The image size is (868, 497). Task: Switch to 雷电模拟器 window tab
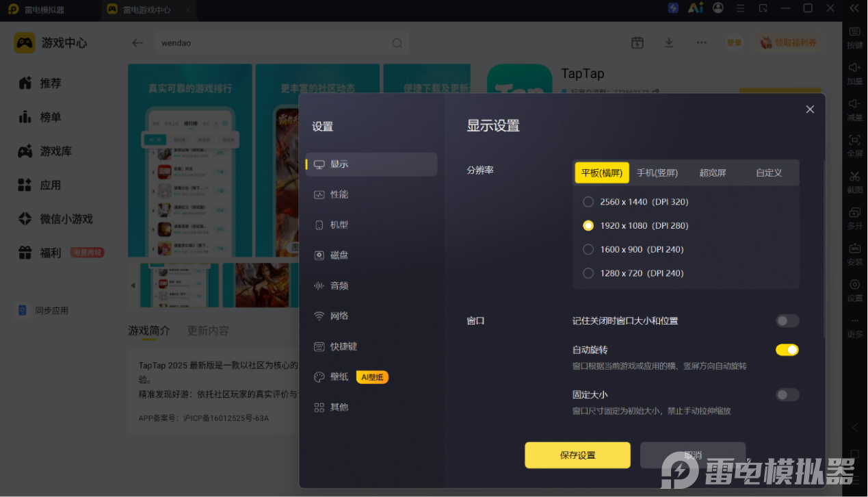pos(36,10)
